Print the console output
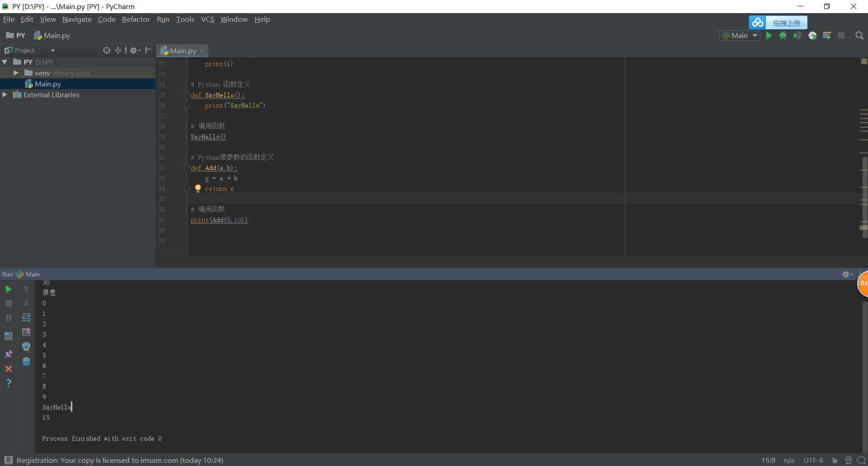Viewport: 868px width, 466px height. pyautogui.click(x=26, y=347)
